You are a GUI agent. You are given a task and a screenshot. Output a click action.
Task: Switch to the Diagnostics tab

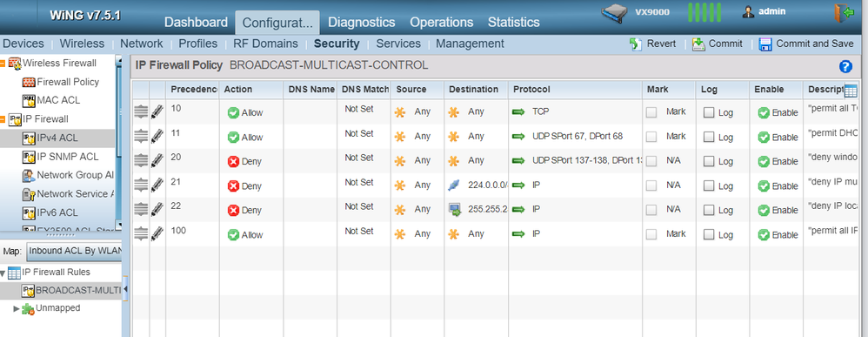362,22
